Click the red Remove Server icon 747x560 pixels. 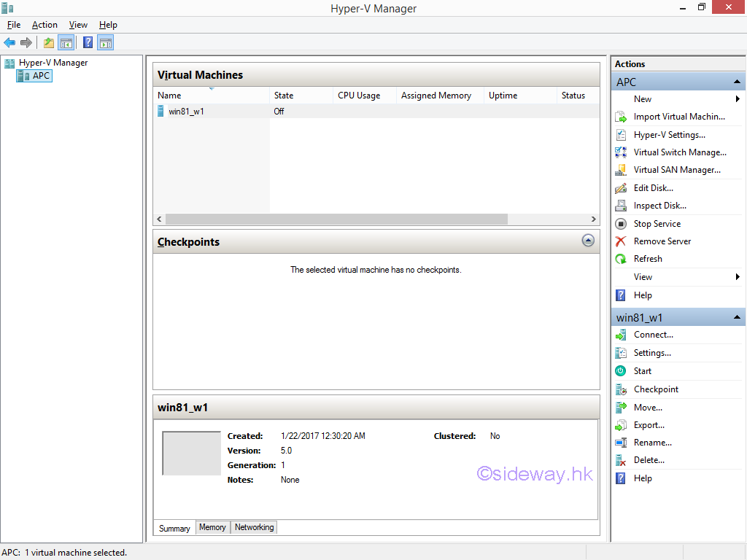click(621, 241)
